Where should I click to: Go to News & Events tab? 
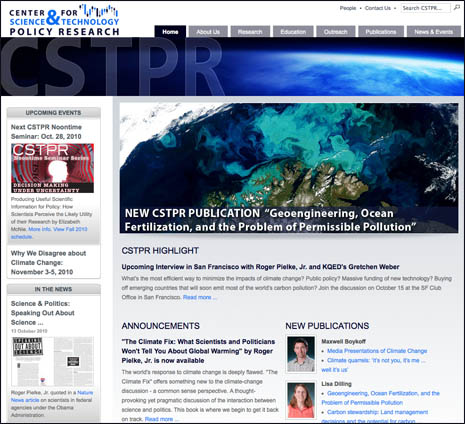point(433,32)
